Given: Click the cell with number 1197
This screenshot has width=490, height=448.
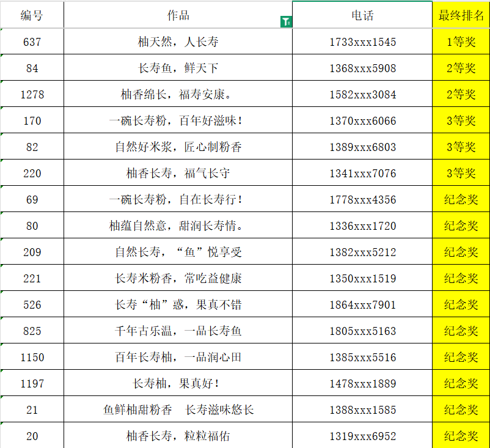Looking at the screenshot, I should coord(32,383).
